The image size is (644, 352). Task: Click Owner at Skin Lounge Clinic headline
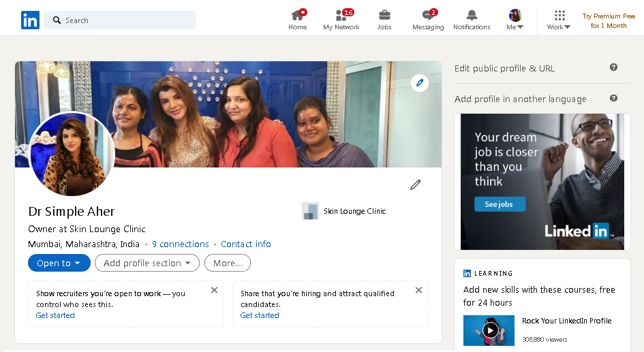87,229
